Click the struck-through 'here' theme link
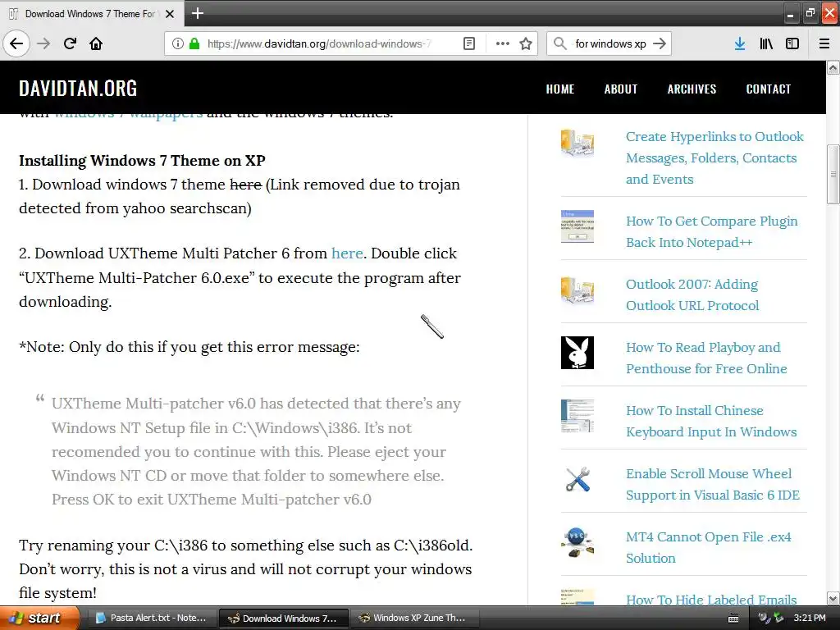The height and width of the screenshot is (630, 840). [246, 185]
